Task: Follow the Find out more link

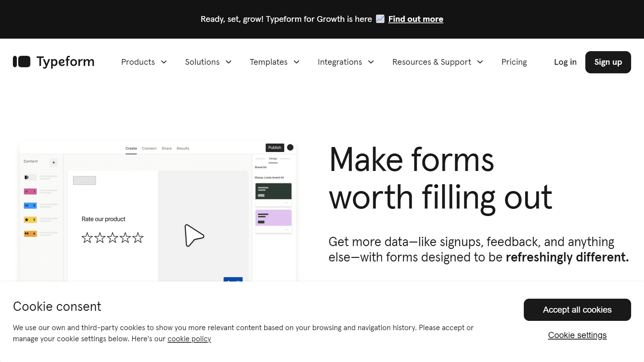Action: pos(415,19)
